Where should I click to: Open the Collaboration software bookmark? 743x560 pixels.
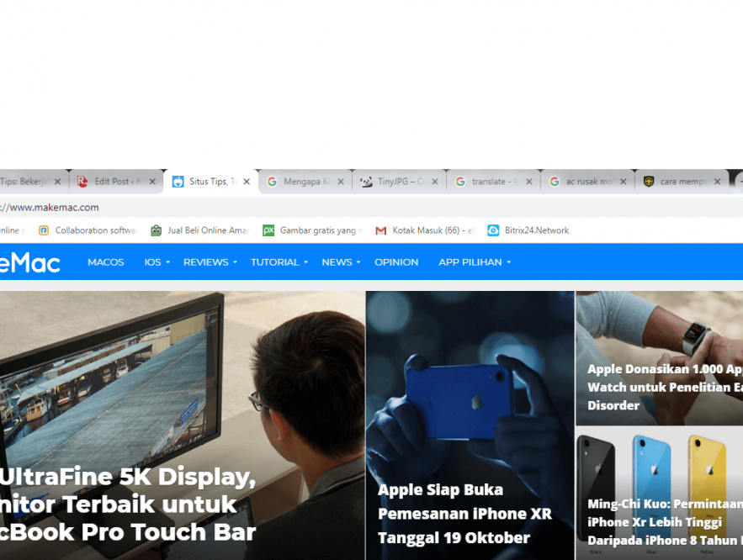coord(88,230)
